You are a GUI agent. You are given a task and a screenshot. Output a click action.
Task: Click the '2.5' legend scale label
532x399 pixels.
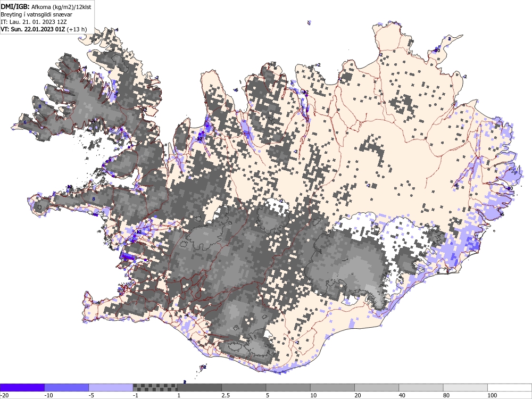226,395
